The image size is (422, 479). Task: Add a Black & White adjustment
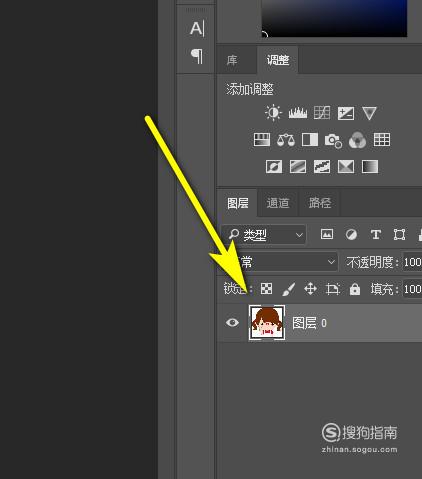(x=310, y=140)
